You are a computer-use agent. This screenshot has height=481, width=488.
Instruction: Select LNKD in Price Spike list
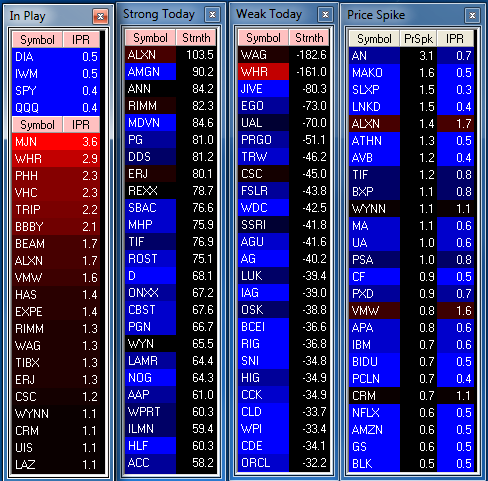click(x=411, y=107)
